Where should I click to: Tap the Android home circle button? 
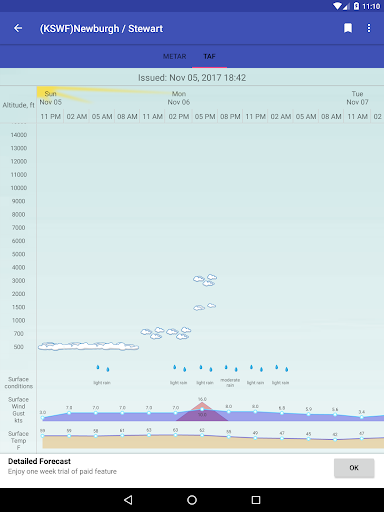pyautogui.click(x=192, y=500)
